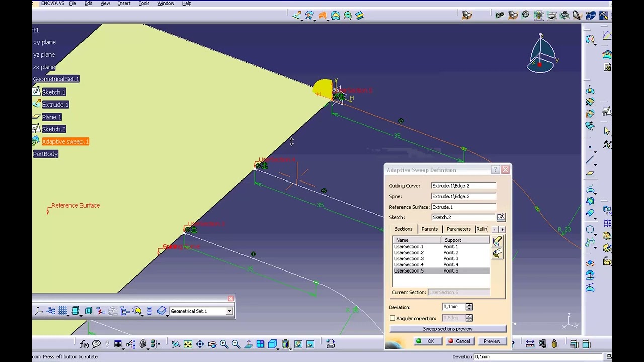
Task: Click the axis system icon in floating toolbar
Action: coord(39,311)
